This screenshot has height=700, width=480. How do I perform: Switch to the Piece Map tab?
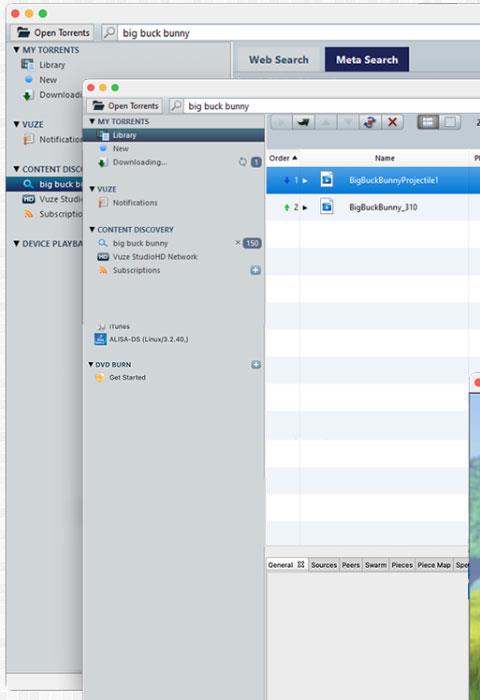click(434, 565)
